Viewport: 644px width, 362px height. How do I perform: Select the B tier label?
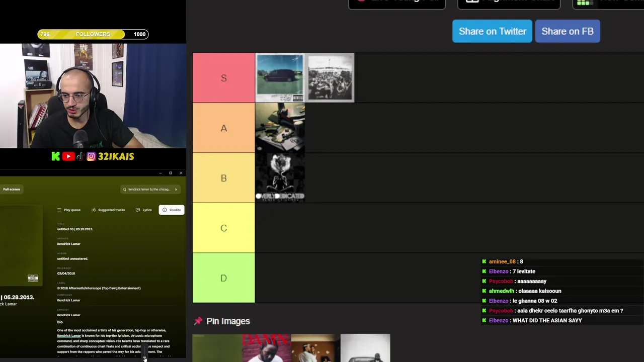224,178
